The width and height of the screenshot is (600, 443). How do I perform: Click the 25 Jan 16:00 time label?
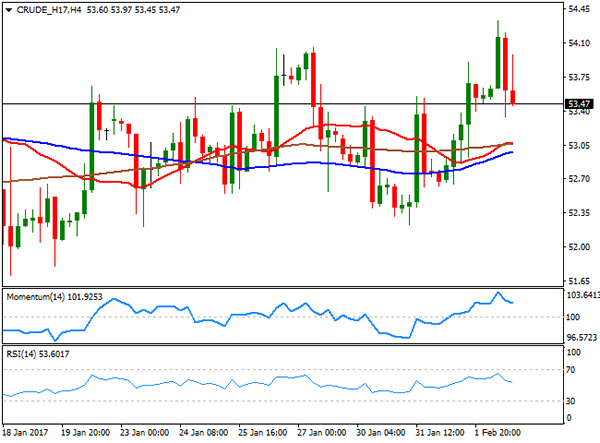(x=262, y=433)
